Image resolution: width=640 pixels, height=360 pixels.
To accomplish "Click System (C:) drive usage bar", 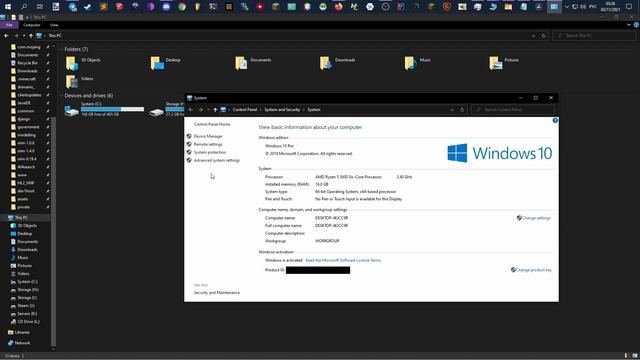I will (112, 109).
